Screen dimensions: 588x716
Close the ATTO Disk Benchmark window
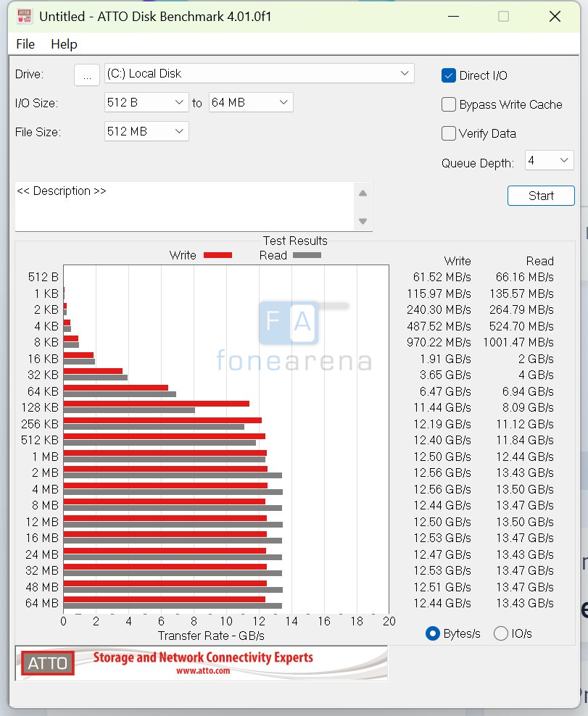point(555,16)
